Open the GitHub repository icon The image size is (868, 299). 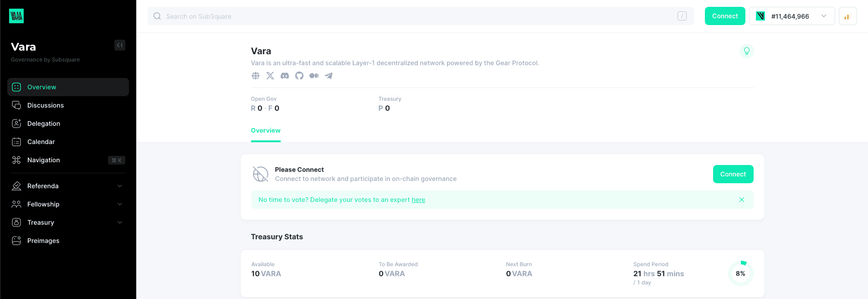(x=299, y=76)
